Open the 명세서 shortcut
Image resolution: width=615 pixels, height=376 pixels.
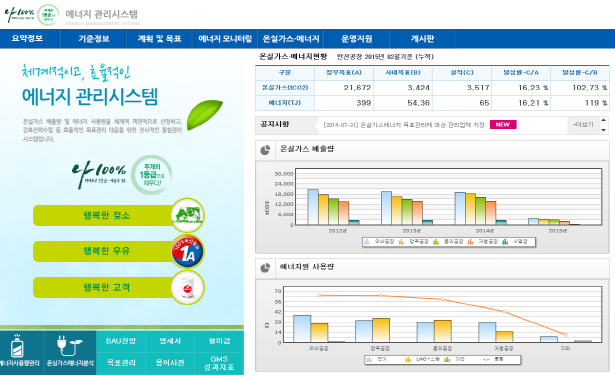click(170, 341)
